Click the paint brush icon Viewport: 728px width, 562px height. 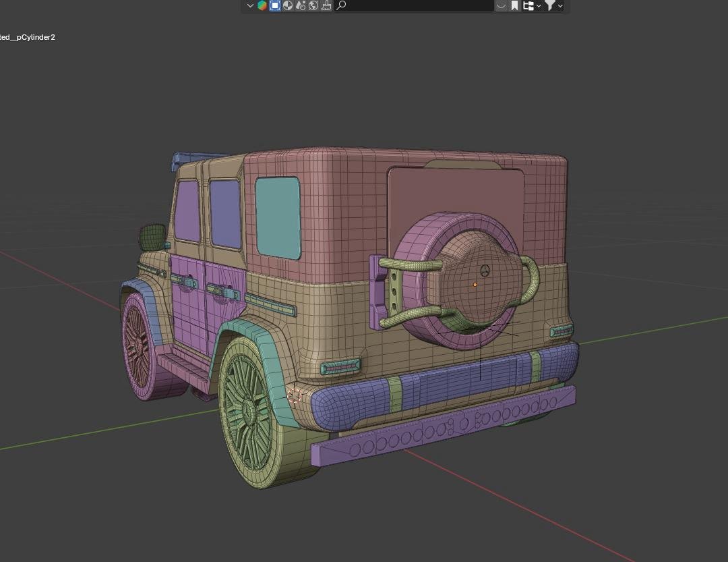[x=326, y=5]
